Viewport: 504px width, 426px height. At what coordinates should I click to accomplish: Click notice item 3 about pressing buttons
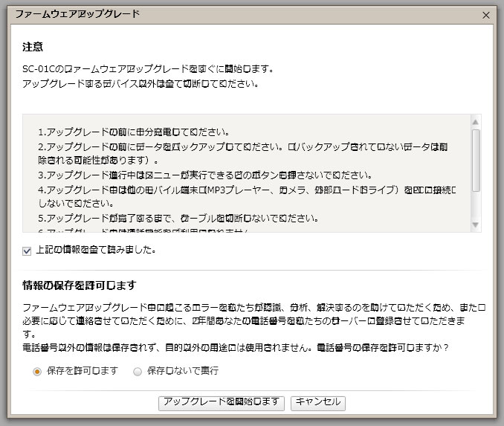pos(204,175)
